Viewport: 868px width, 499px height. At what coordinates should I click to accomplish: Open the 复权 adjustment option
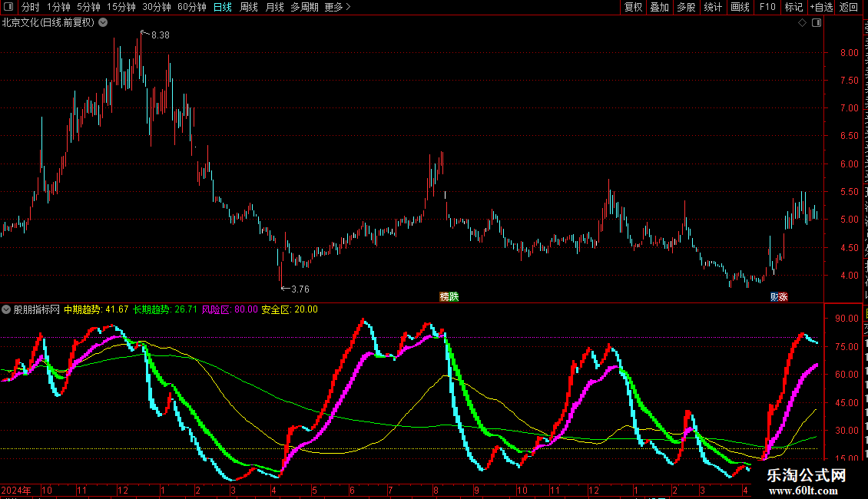[x=633, y=7]
